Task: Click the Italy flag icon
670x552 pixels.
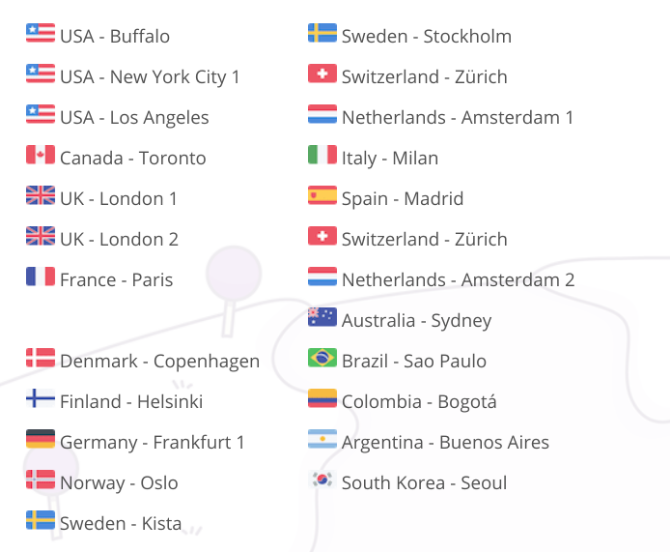Action: point(322,156)
